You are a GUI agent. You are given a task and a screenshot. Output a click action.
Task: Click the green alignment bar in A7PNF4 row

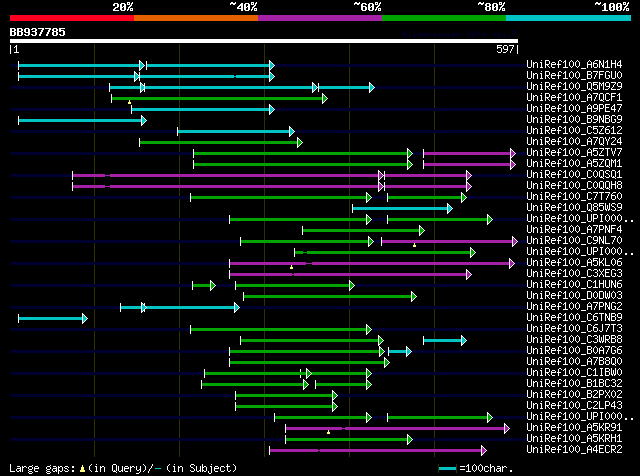pyautogui.click(x=364, y=231)
